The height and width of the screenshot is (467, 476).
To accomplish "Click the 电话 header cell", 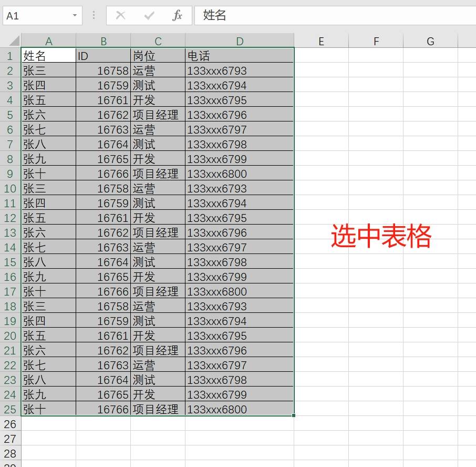I will (239, 56).
